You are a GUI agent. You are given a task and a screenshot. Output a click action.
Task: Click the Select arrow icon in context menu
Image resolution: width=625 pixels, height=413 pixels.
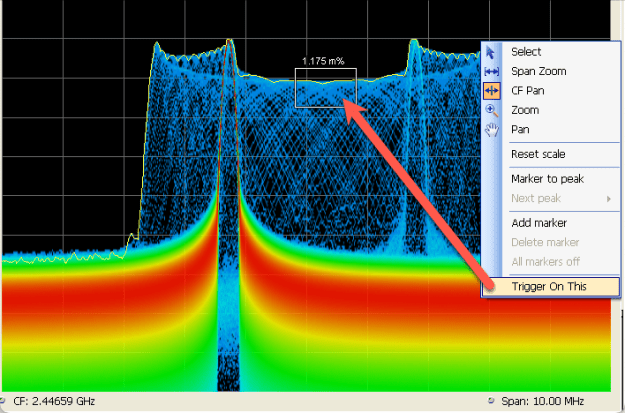click(x=491, y=52)
